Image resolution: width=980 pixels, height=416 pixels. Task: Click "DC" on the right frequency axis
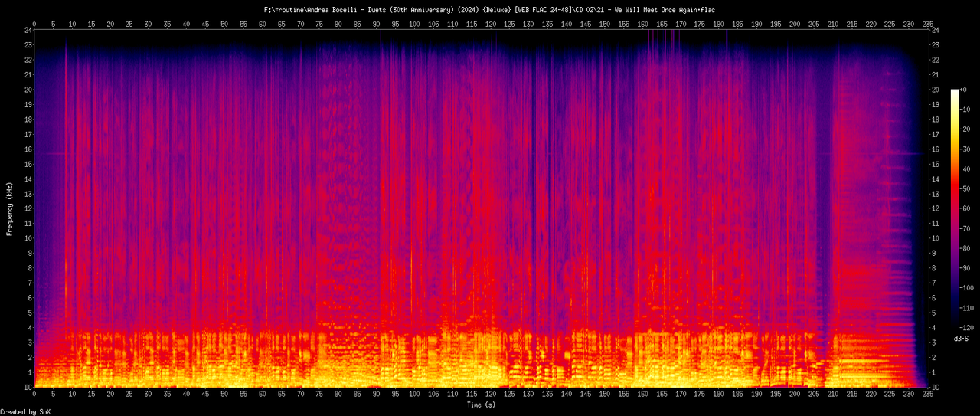pyautogui.click(x=937, y=387)
